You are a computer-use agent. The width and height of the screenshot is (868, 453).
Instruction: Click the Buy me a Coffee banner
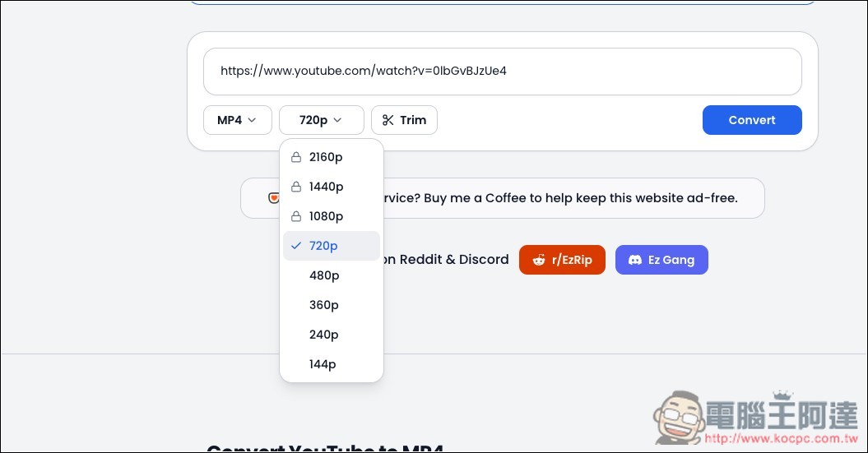tap(502, 198)
